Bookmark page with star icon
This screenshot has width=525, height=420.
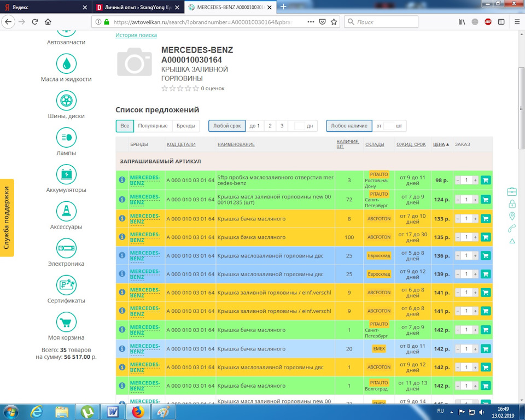coord(334,22)
